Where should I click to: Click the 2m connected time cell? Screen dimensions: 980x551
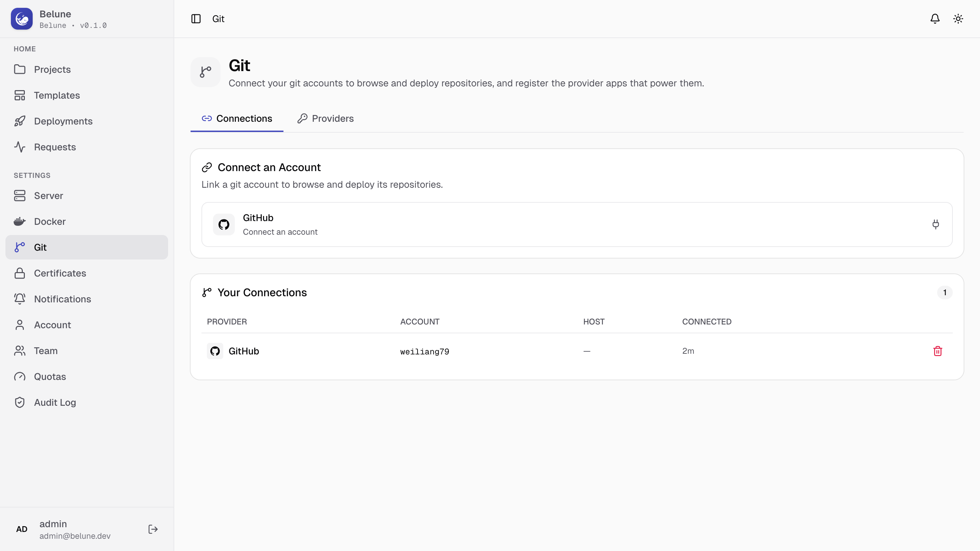coord(688,351)
